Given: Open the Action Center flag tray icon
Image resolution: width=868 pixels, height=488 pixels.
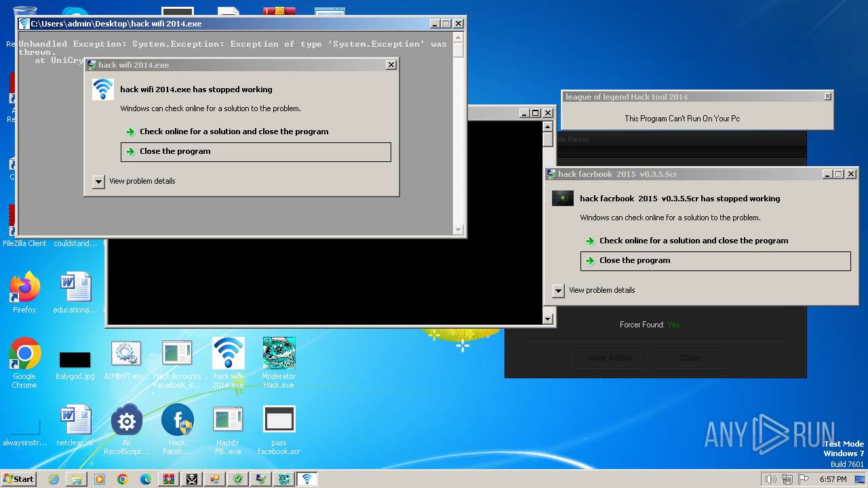Looking at the screenshot, I should coord(803,479).
